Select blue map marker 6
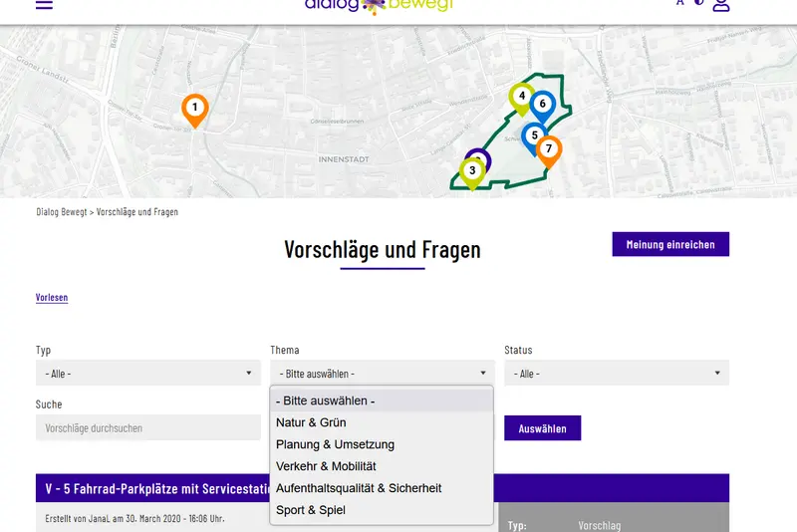Image resolution: width=797 pixels, height=532 pixels. (543, 107)
